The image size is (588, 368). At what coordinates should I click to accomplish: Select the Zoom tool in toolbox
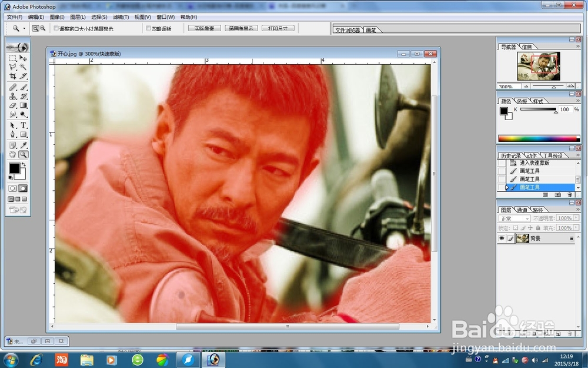[24, 154]
